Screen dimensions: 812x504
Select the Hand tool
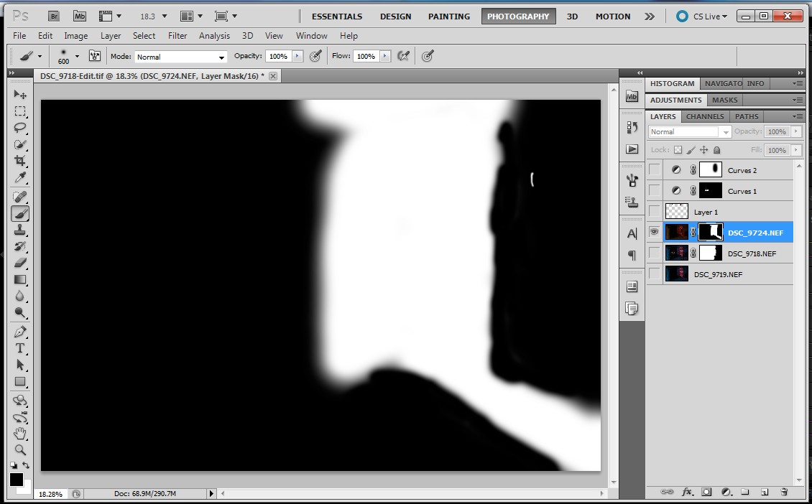coord(20,433)
